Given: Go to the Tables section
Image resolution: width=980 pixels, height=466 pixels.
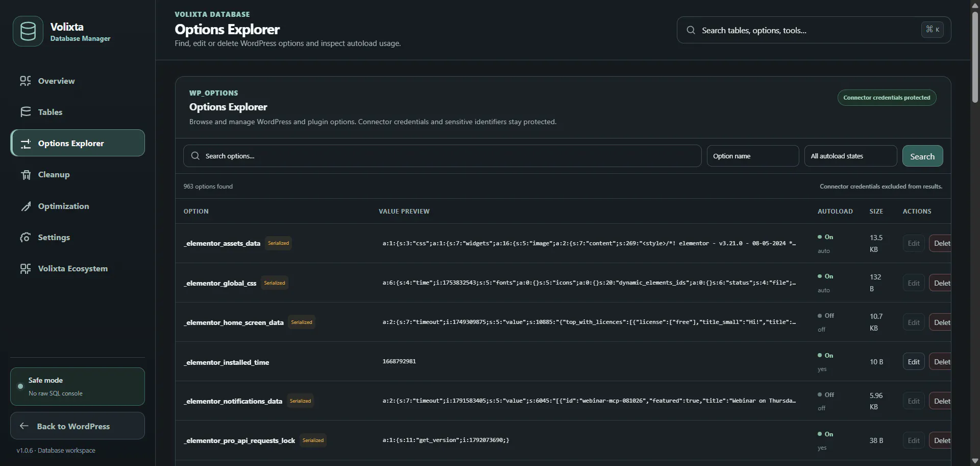Looking at the screenshot, I should 78,112.
